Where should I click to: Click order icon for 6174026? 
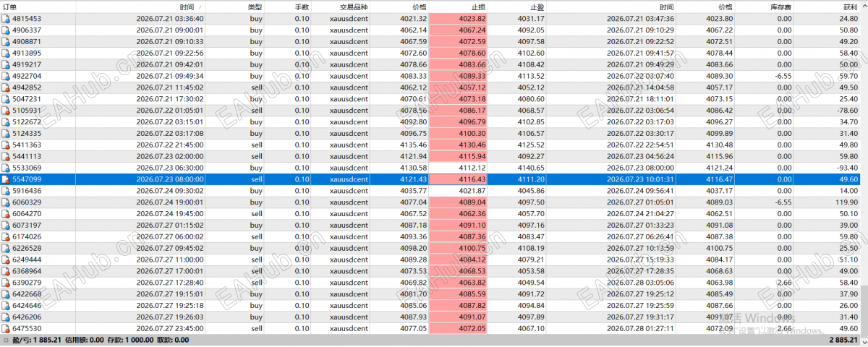tap(7, 236)
